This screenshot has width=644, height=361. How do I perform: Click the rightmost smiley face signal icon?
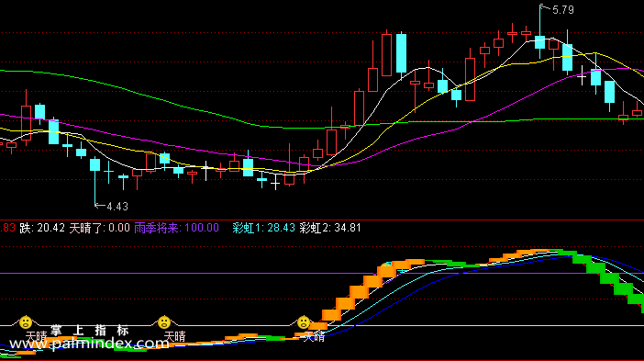[x=304, y=322]
